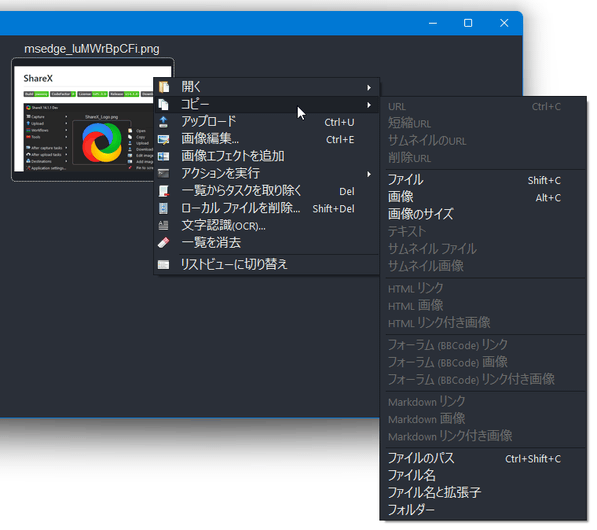Click the delete file icon beside ローカル ファイルを削除
This screenshot has height=530, width=597.
coord(164,208)
